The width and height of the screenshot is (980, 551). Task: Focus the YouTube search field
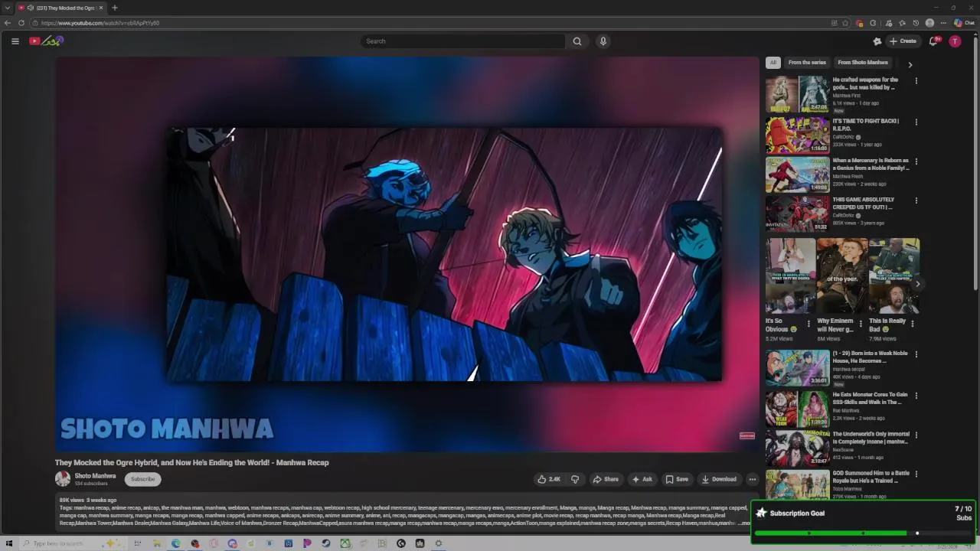(463, 41)
